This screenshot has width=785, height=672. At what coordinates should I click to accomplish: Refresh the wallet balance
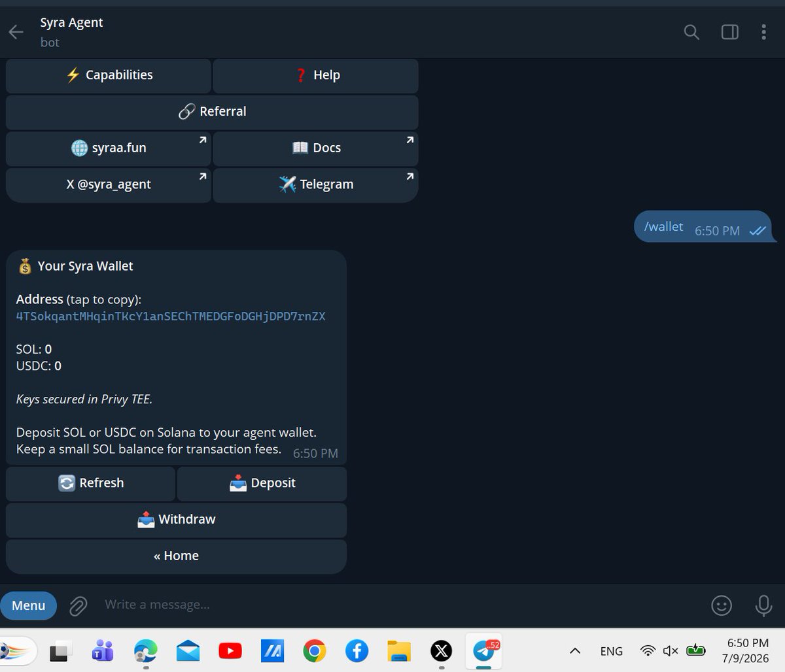tap(90, 483)
